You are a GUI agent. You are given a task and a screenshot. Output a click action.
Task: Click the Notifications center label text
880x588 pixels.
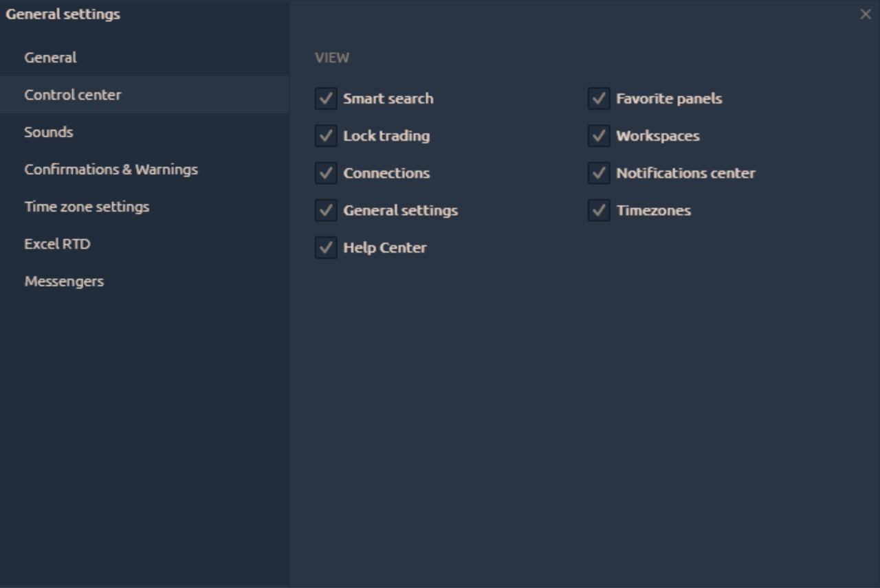(x=685, y=173)
